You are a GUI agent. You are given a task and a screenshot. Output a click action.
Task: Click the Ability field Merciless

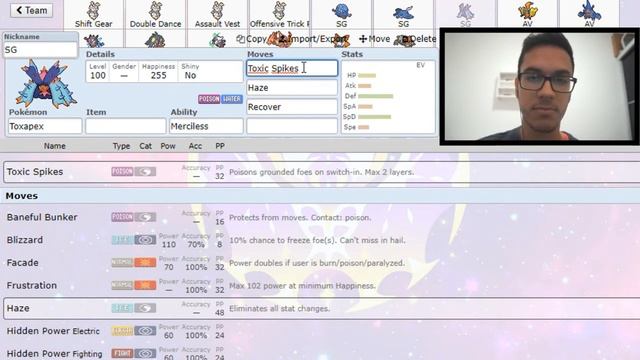point(206,126)
